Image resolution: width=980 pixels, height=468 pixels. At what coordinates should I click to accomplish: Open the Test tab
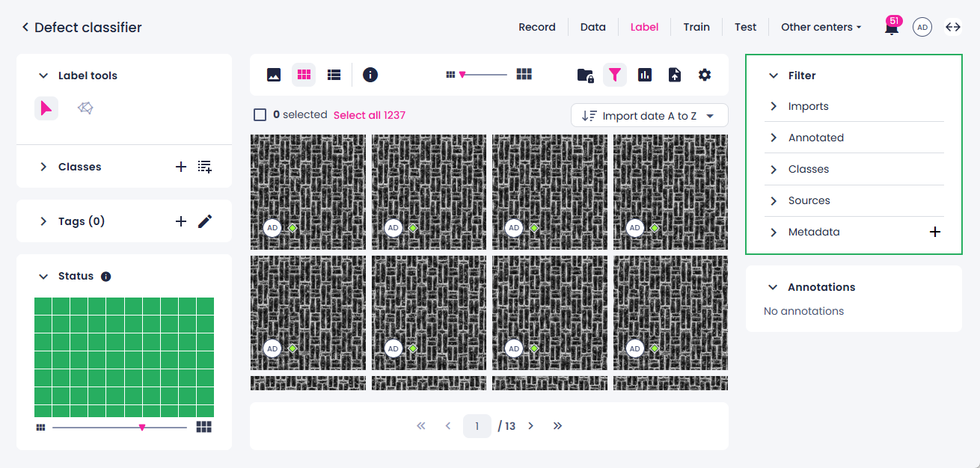pos(746,27)
